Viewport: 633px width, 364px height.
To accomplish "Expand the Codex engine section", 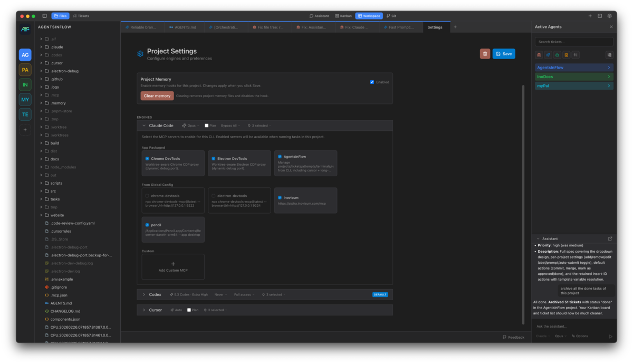I will pyautogui.click(x=144, y=294).
